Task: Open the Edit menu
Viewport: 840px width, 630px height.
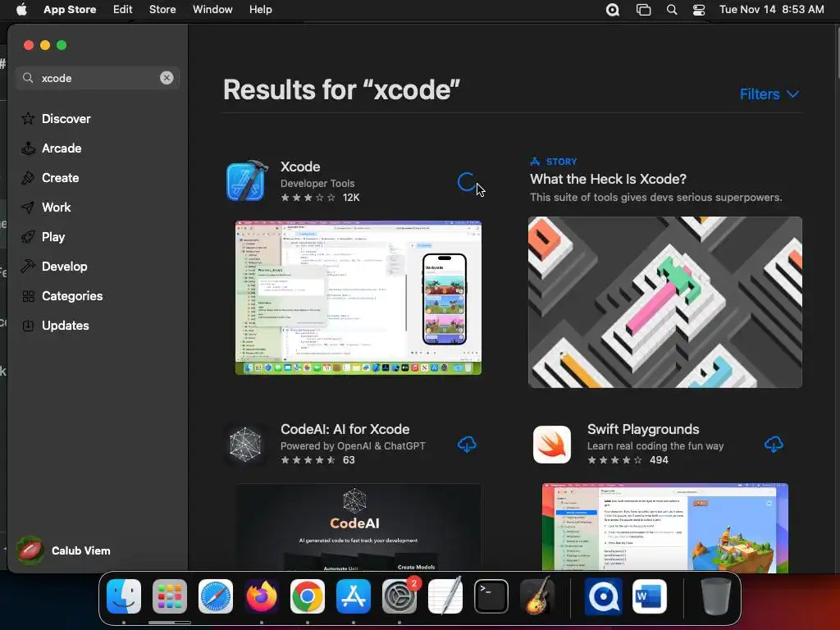Action: [x=123, y=9]
